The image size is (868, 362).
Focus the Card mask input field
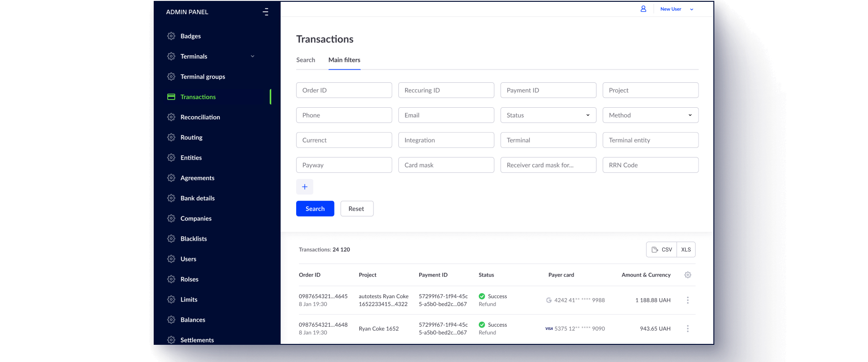point(446,165)
